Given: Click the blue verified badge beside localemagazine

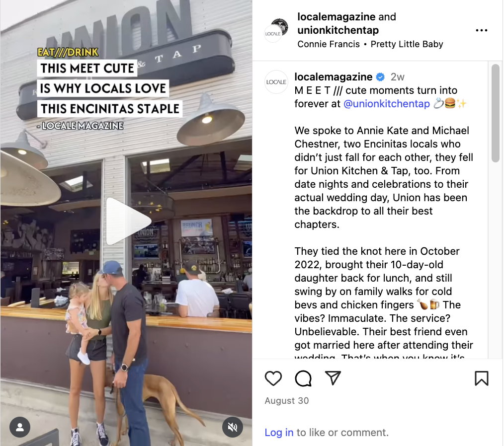Looking at the screenshot, I should click(x=380, y=77).
